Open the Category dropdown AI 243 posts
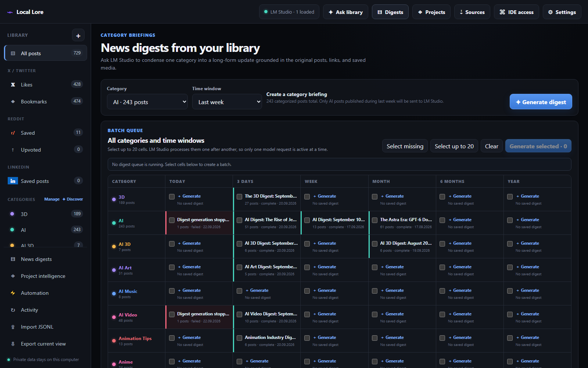Screen dimensions: 588x368 (x=147, y=102)
